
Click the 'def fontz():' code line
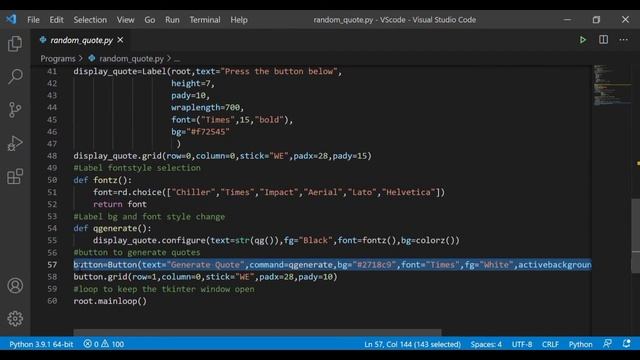(102, 180)
